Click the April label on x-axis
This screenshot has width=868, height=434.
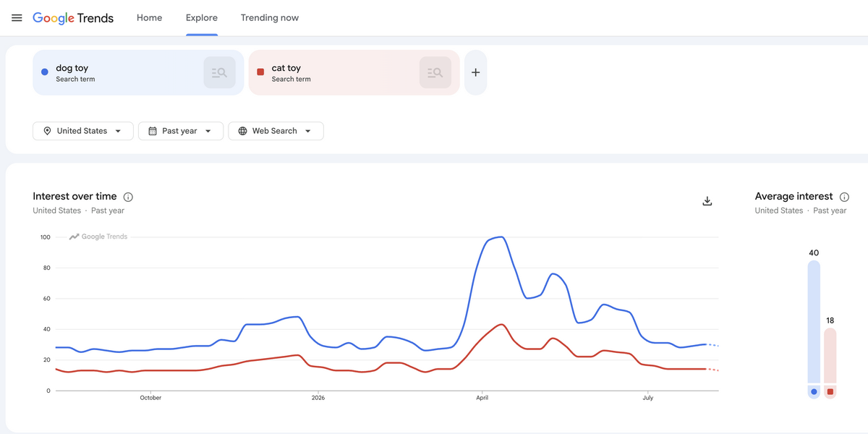pos(482,398)
